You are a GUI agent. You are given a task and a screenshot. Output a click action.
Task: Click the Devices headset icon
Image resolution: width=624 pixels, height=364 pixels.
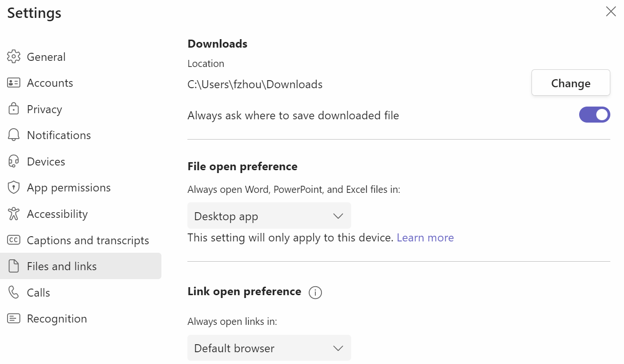(14, 161)
